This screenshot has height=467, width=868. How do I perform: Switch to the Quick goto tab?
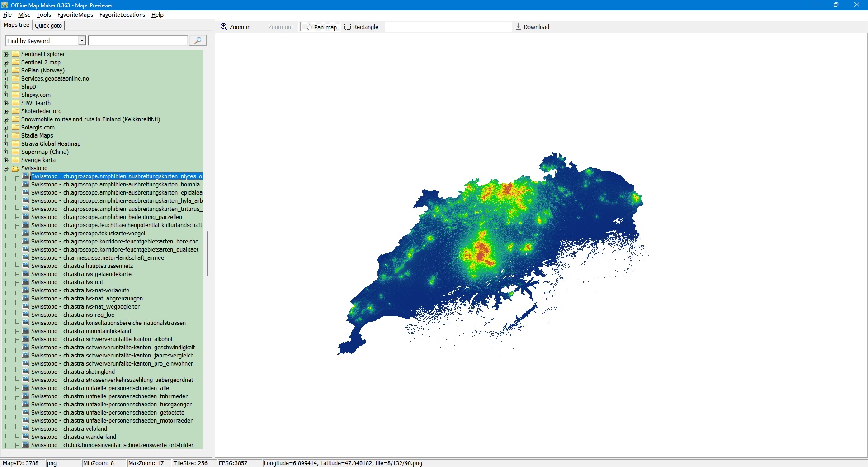[48, 25]
